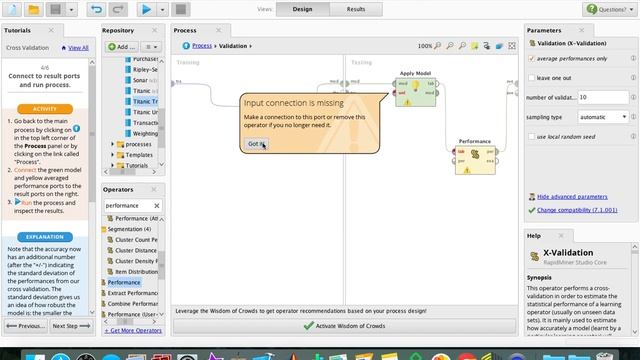Open the run options dropdown arrow

coord(162,9)
